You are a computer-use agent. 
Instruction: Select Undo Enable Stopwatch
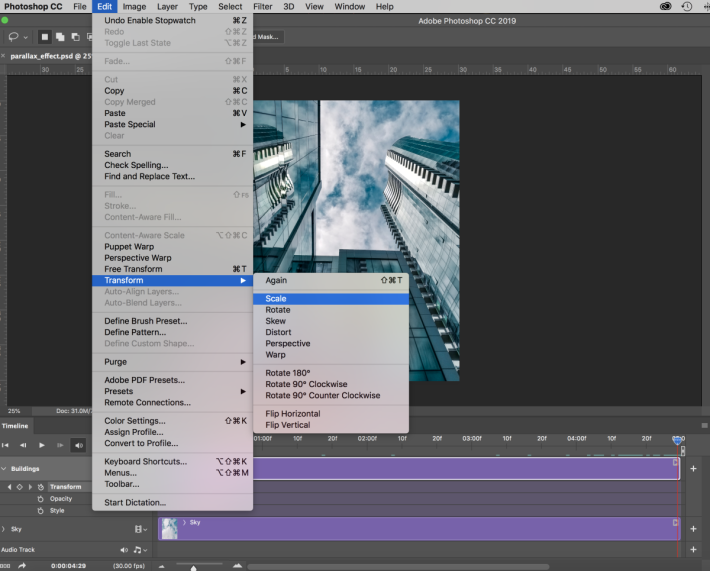click(173, 20)
